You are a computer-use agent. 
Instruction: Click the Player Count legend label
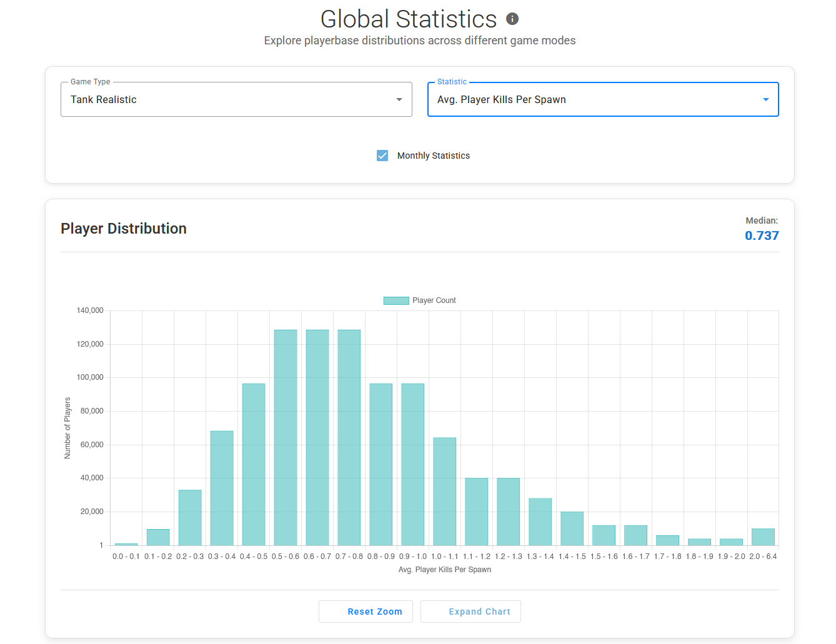coord(434,300)
